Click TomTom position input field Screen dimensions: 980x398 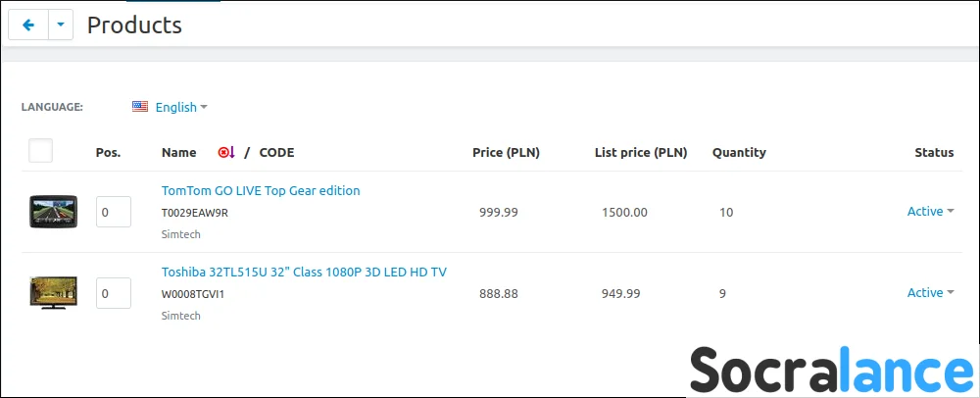113,212
